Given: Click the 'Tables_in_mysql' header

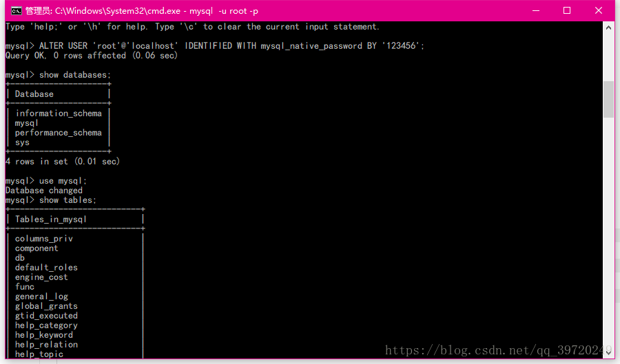Looking at the screenshot, I should [50, 220].
